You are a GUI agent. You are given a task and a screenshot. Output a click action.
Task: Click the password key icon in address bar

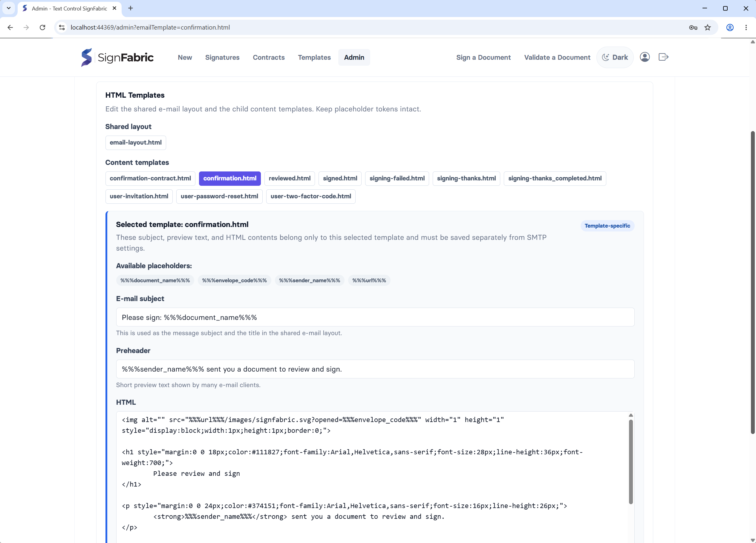(x=693, y=27)
